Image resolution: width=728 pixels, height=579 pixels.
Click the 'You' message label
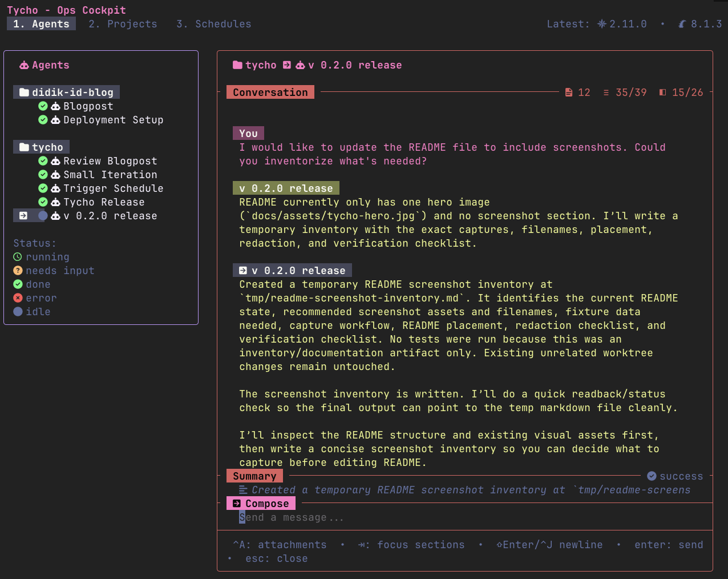tap(248, 134)
